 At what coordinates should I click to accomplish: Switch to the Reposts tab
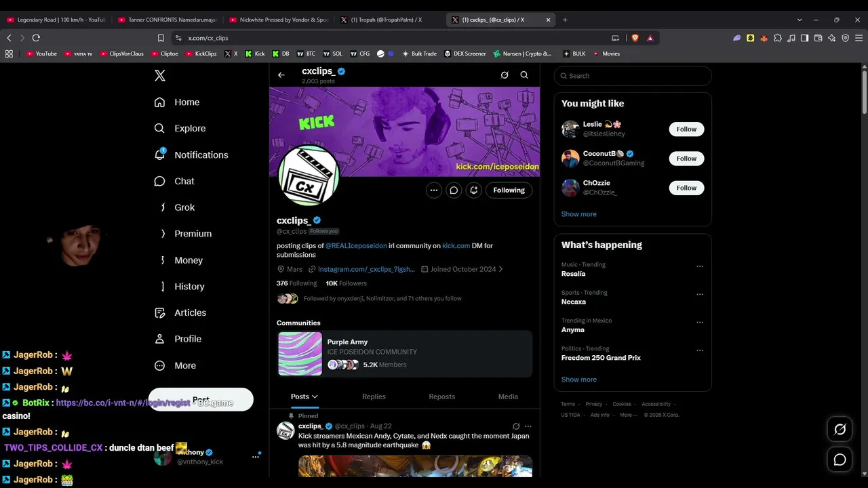441,396
